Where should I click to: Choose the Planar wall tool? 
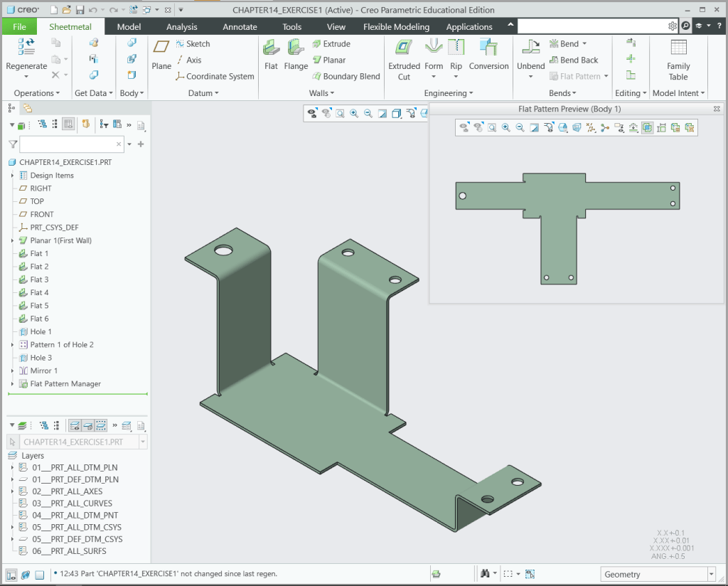pyautogui.click(x=329, y=60)
